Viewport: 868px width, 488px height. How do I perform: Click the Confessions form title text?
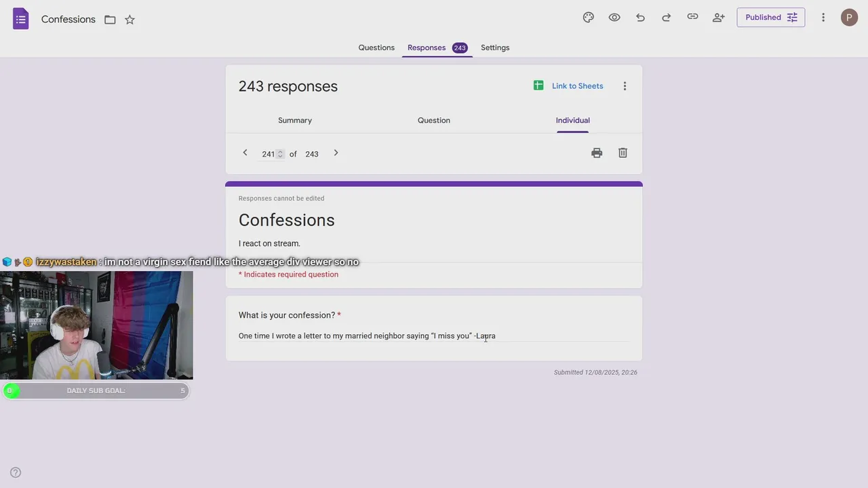click(286, 220)
